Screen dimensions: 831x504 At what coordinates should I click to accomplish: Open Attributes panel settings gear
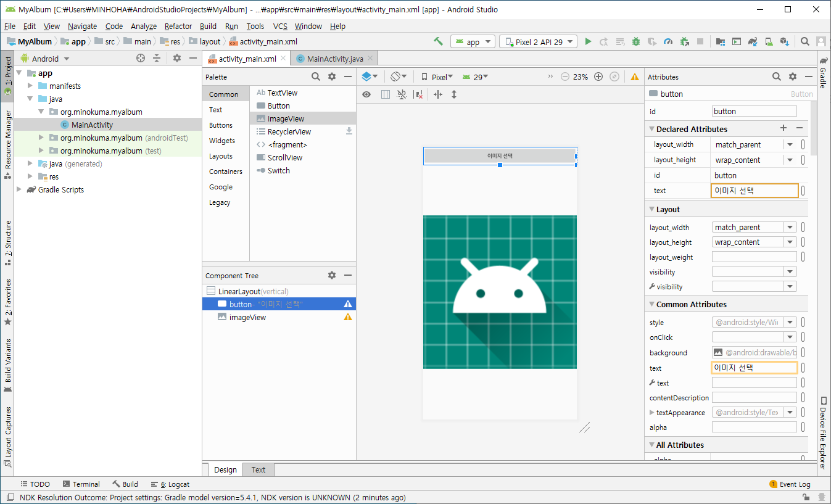tap(793, 76)
